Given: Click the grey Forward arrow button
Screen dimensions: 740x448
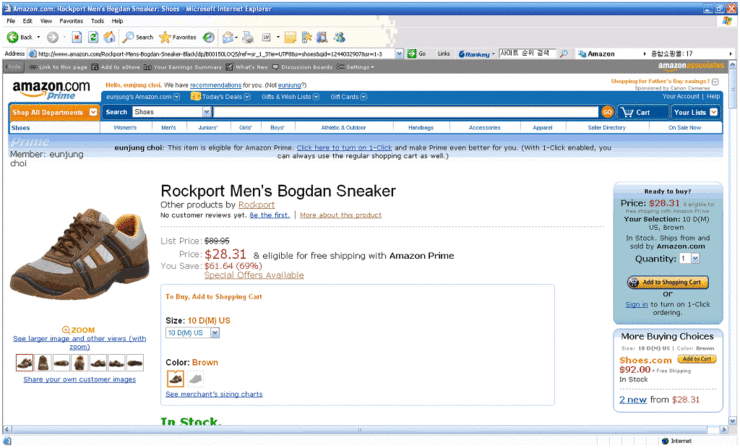Looking at the screenshot, I should (52, 37).
